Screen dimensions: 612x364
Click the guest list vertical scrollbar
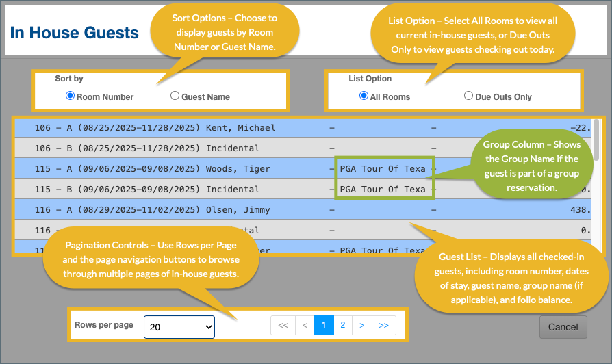pos(596,185)
